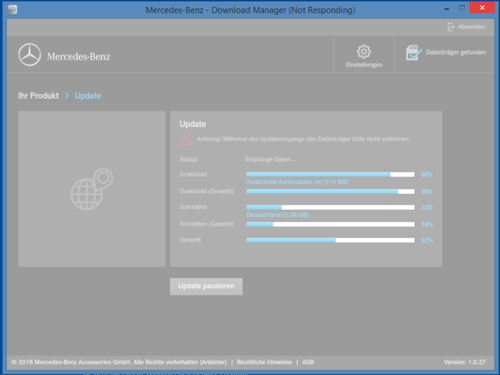This screenshot has height=375, width=500.
Task: Click the Schreiben (Gesamt) progress bar
Action: 330,224
